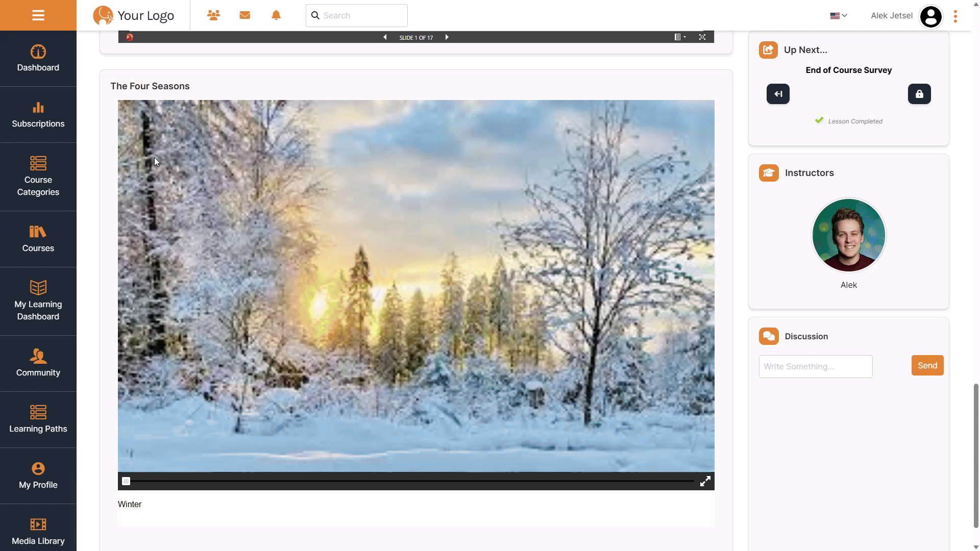Image resolution: width=980 pixels, height=551 pixels.
Task: Navigate to Learning Paths
Action: 38,420
